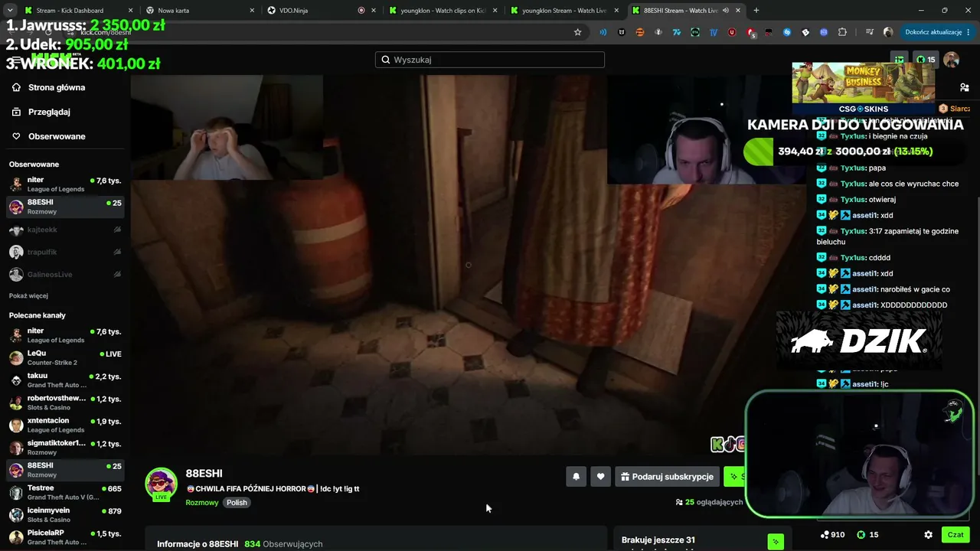Image resolution: width=980 pixels, height=551 pixels.
Task: Open takuu recommended channel
Action: point(65,380)
